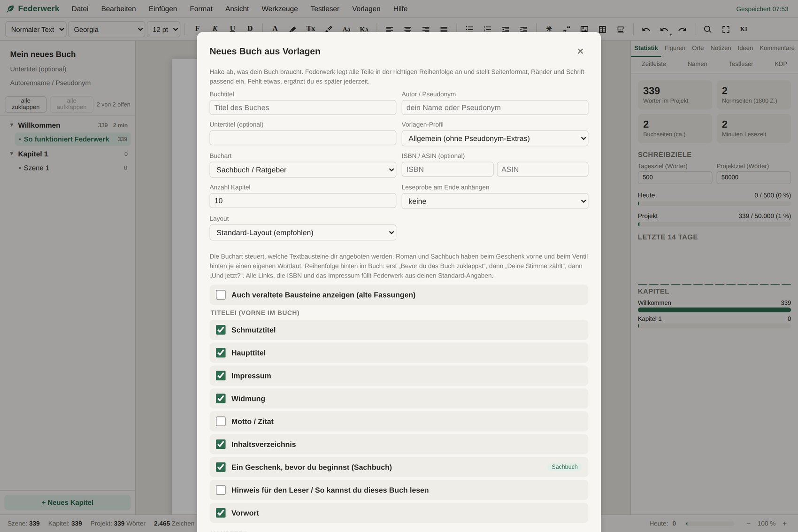
Task: Click the Projekt progress bar
Action: pos(714,224)
